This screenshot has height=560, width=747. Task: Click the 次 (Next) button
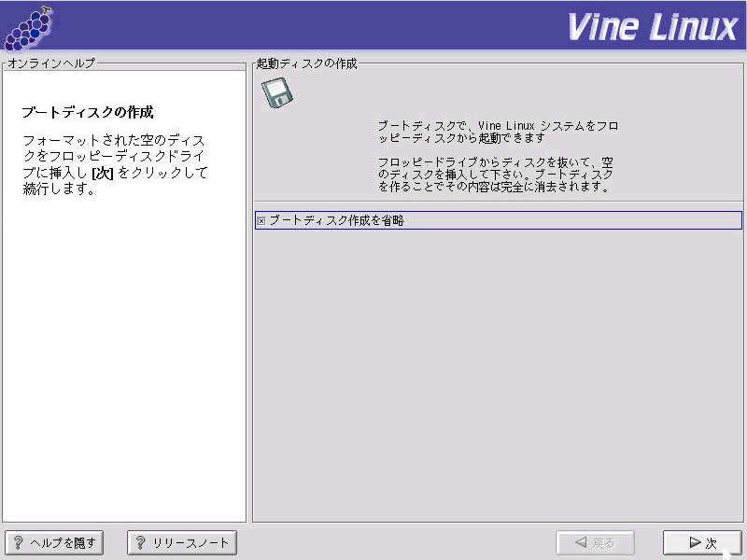tap(702, 543)
